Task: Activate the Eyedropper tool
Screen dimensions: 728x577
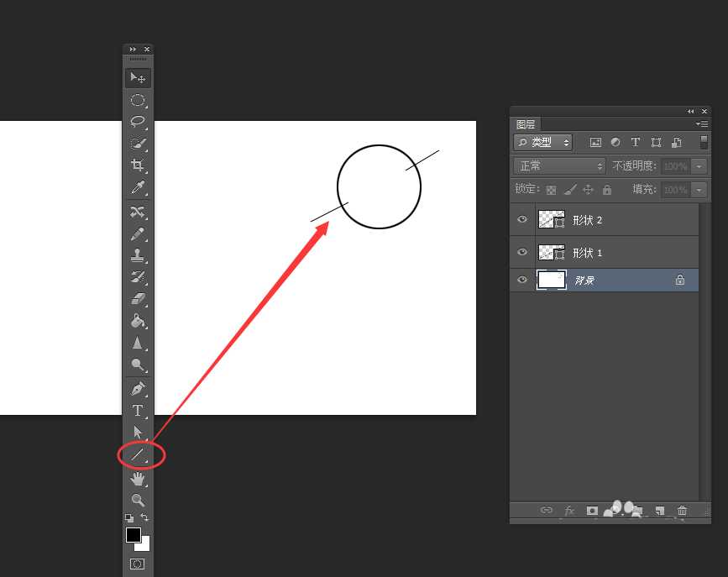Action: (x=138, y=187)
